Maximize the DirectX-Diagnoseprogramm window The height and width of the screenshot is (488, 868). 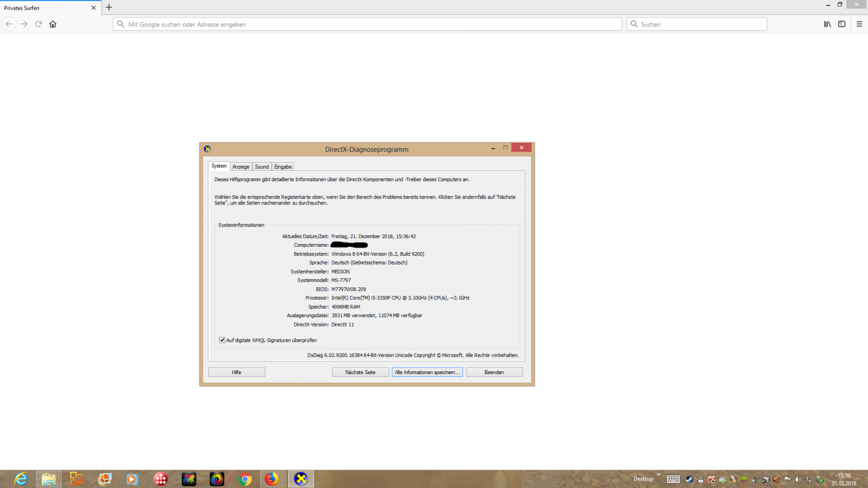coord(505,147)
